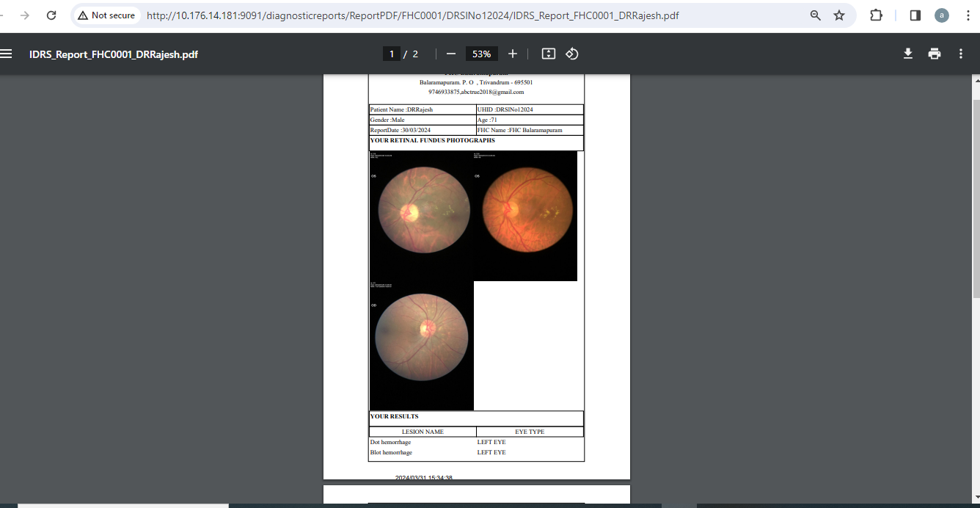Image resolution: width=980 pixels, height=508 pixels.
Task: Click the LESION NAME column header
Action: [423, 432]
